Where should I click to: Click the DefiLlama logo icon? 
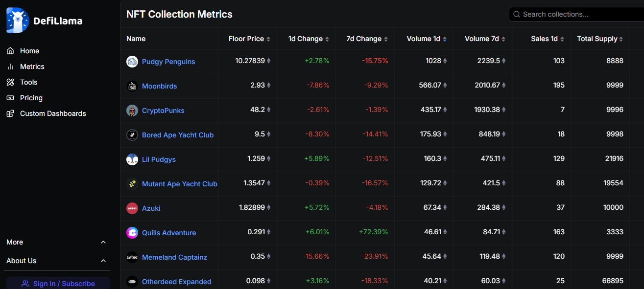coord(18,21)
